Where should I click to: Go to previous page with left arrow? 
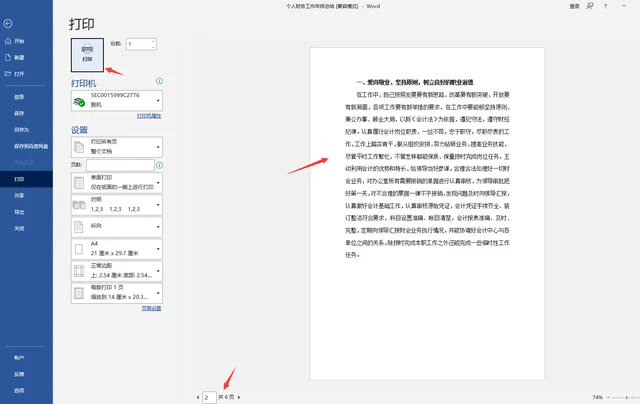[x=198, y=397]
